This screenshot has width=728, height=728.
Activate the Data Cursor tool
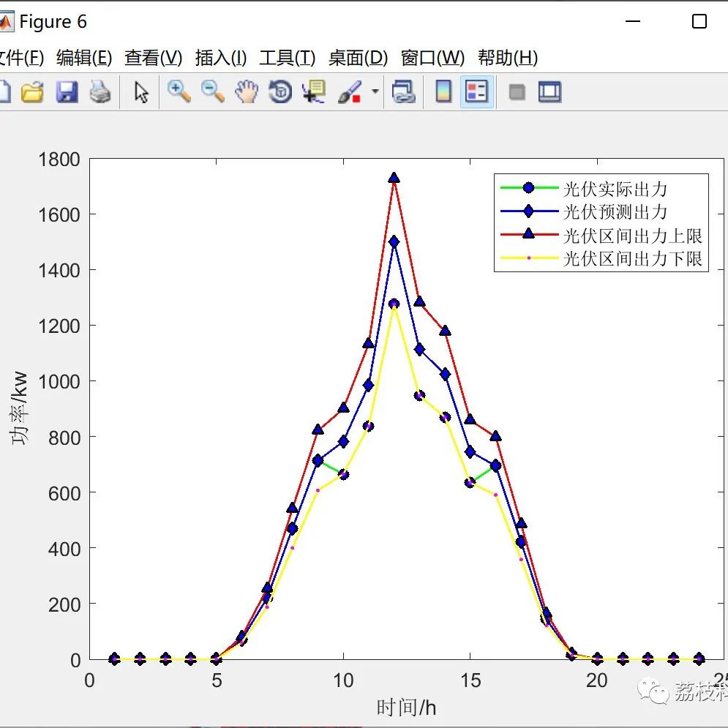(x=314, y=91)
